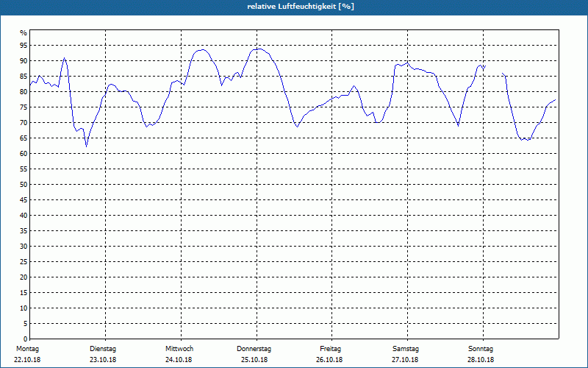The image size is (588, 368).
Task: Click the 65 value on the y-axis
Action: [24, 138]
